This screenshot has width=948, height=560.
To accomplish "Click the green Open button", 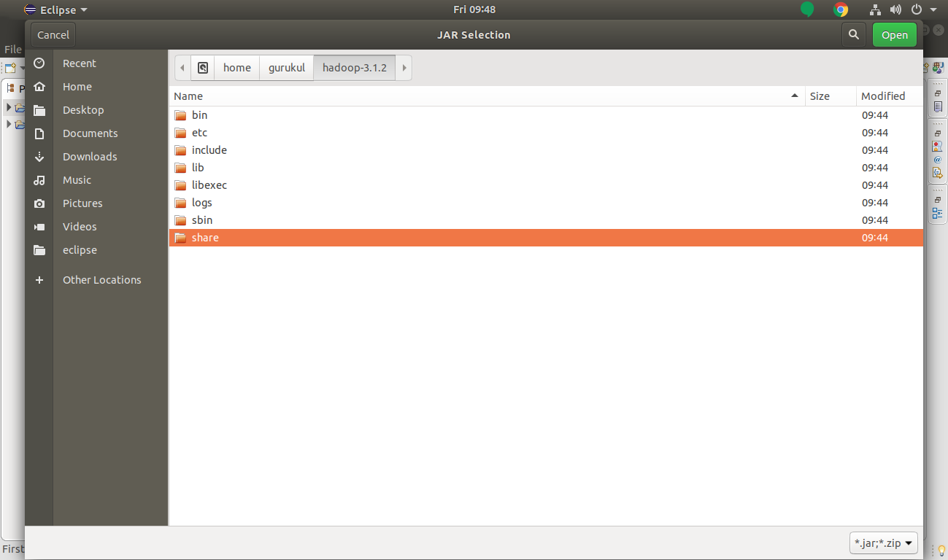I will click(895, 34).
